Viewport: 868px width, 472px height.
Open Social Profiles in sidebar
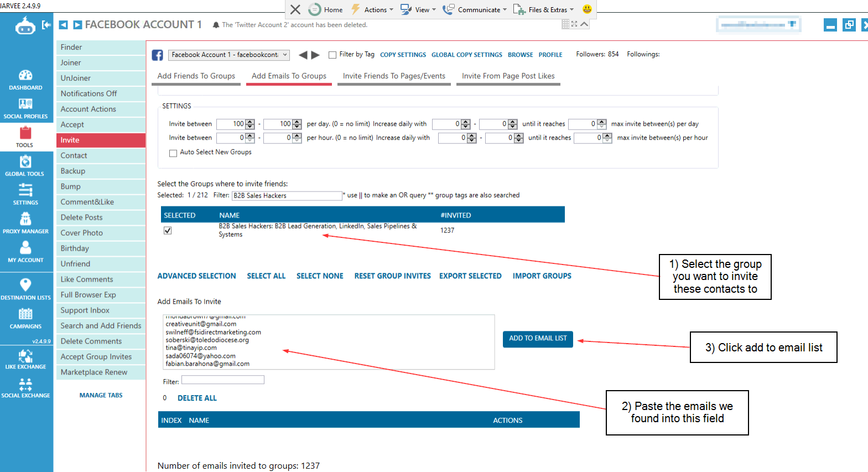25,108
